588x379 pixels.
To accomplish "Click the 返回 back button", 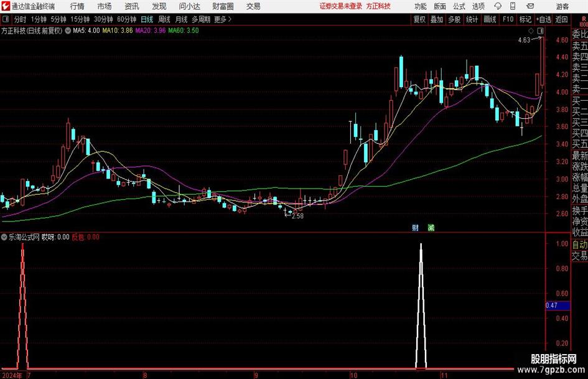I will click(x=561, y=19).
